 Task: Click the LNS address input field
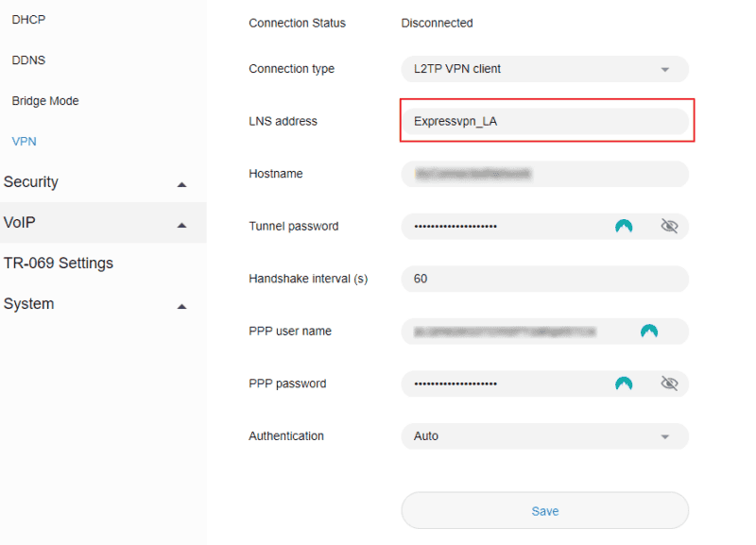coord(545,122)
